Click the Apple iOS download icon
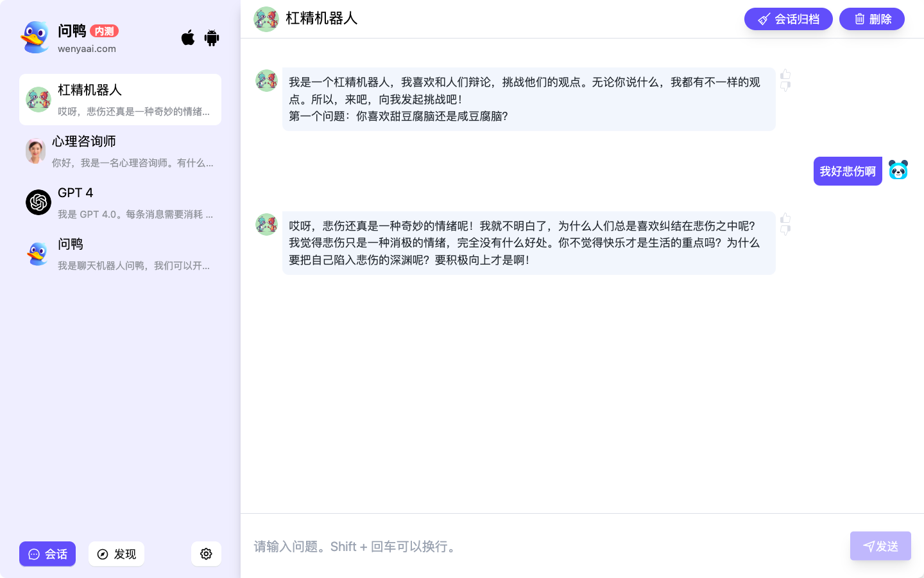The image size is (924, 578). [187, 38]
